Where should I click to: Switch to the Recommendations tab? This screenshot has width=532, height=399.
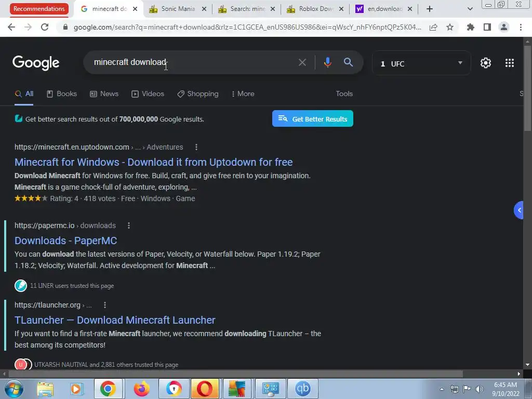[39, 9]
